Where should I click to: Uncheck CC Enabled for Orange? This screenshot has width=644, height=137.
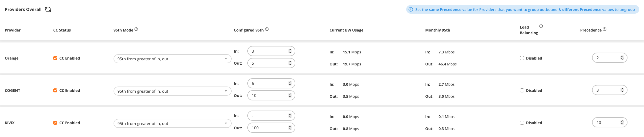(55, 58)
